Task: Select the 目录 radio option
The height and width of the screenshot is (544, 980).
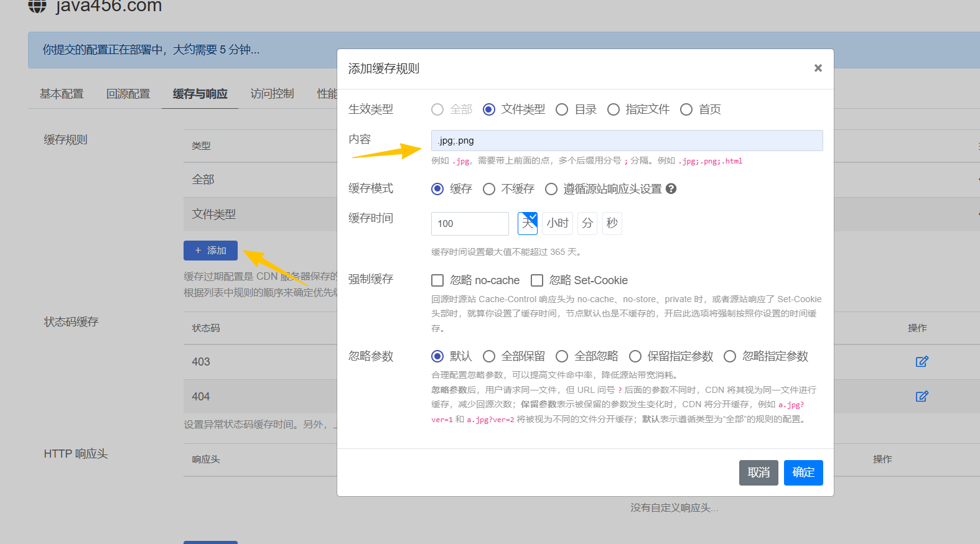Action: pos(562,109)
